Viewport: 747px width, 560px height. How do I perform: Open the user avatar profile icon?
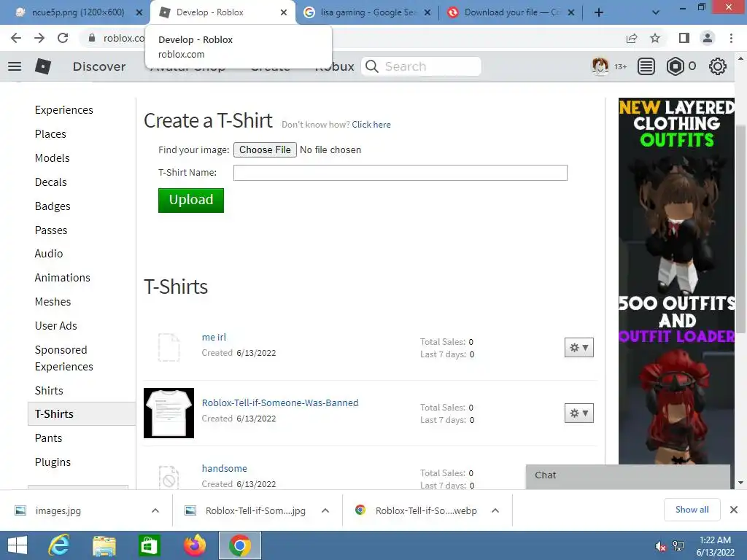600,66
